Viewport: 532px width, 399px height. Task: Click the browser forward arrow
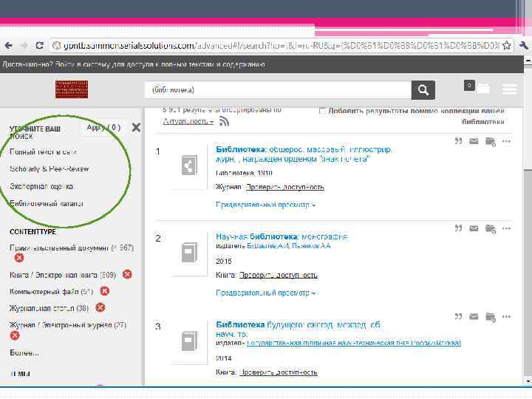tap(24, 46)
